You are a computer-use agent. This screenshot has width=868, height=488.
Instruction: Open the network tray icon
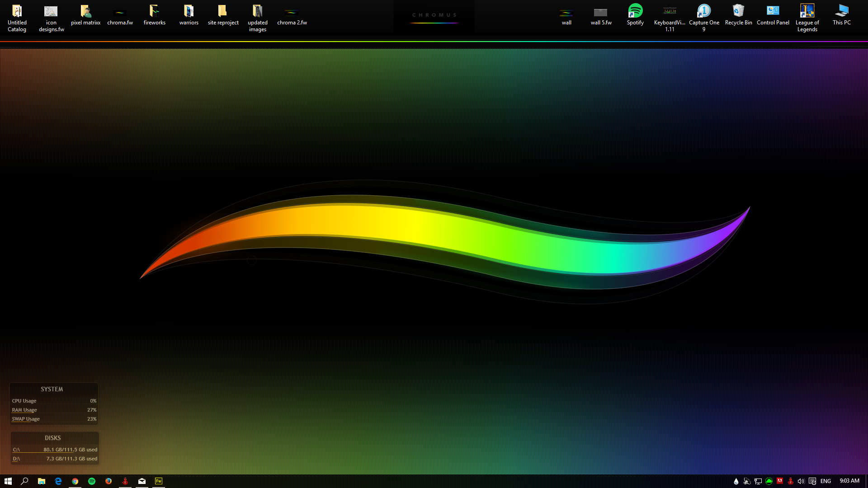point(758,481)
